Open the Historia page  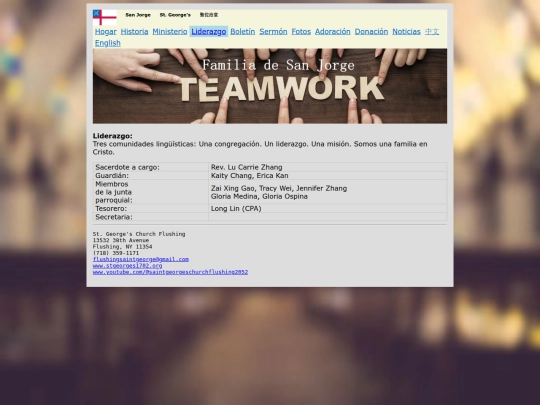134,32
